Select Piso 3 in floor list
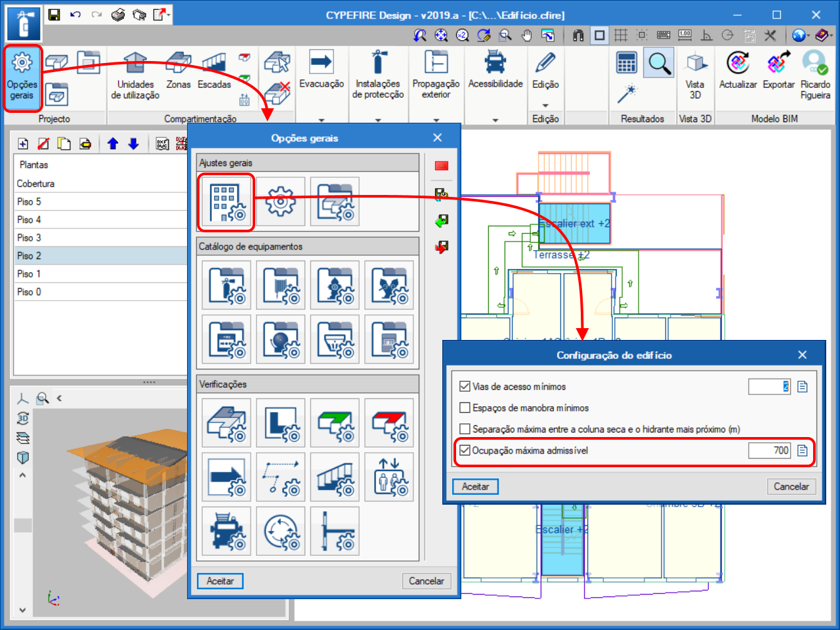Viewport: 840px width, 630px height. coord(100,238)
